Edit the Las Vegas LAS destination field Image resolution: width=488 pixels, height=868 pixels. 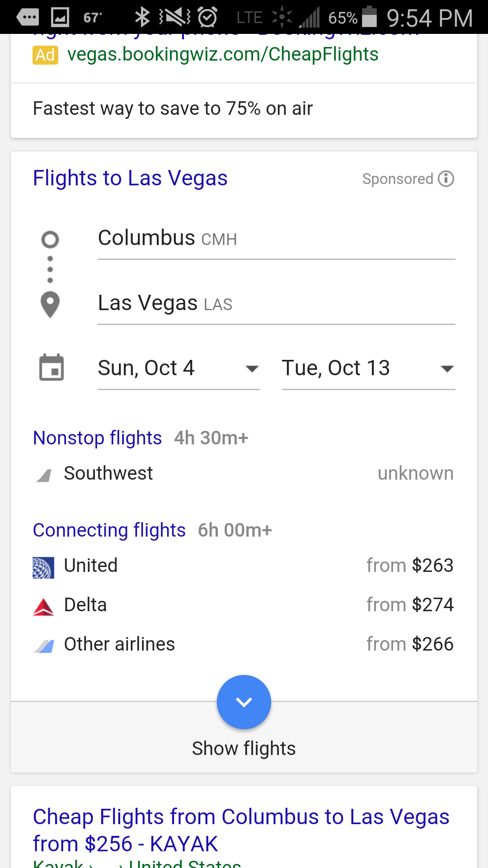tap(276, 303)
